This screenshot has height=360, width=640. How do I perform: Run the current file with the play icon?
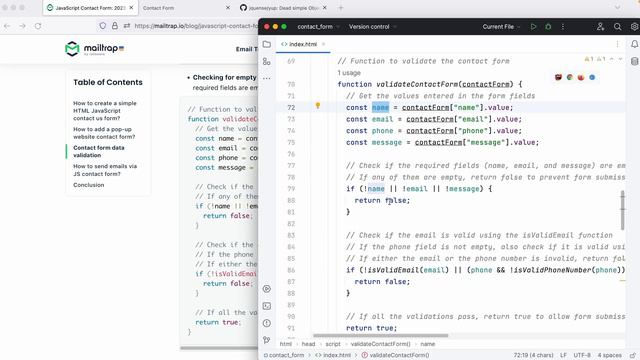533,27
